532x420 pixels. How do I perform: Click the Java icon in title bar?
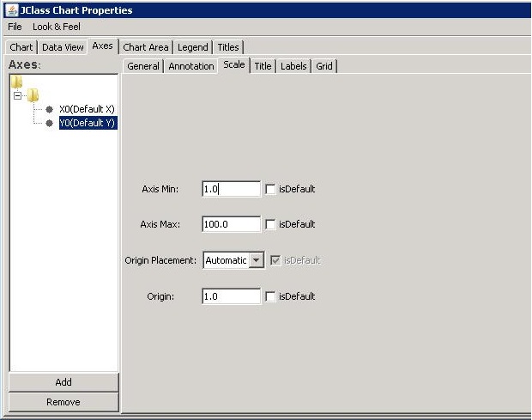pos(12,10)
